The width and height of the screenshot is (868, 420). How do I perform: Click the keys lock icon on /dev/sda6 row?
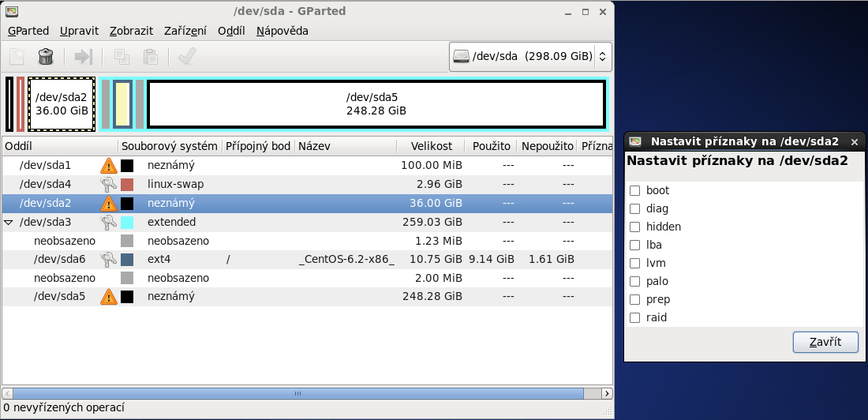[109, 259]
